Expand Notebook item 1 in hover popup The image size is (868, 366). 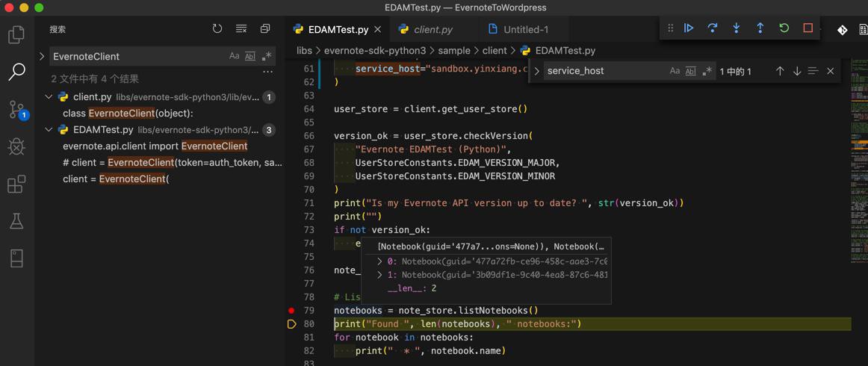tap(379, 275)
